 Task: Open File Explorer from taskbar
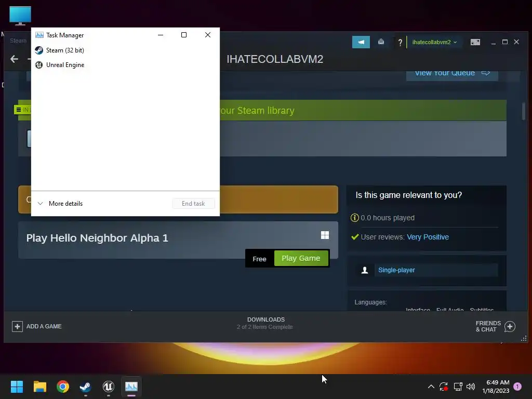39,387
